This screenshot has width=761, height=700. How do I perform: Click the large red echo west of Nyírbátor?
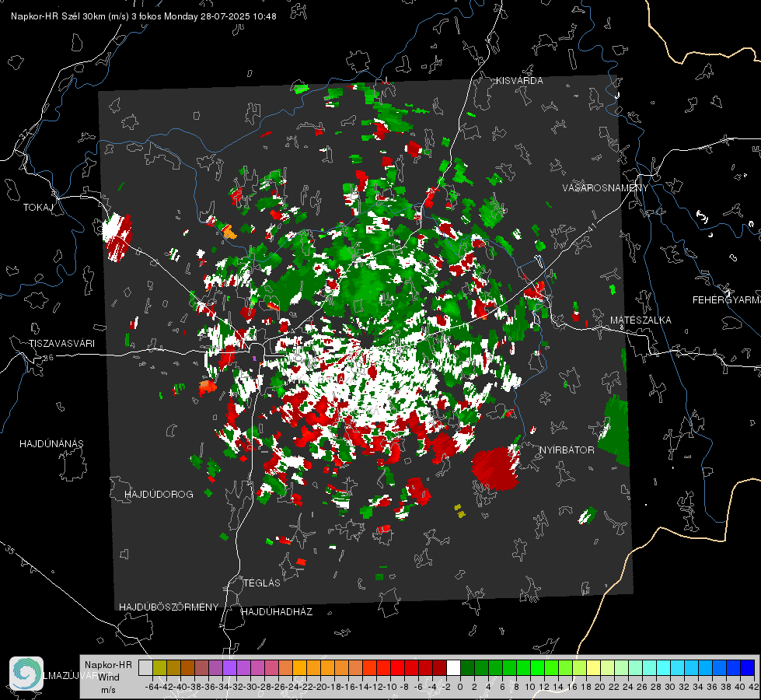(495, 467)
